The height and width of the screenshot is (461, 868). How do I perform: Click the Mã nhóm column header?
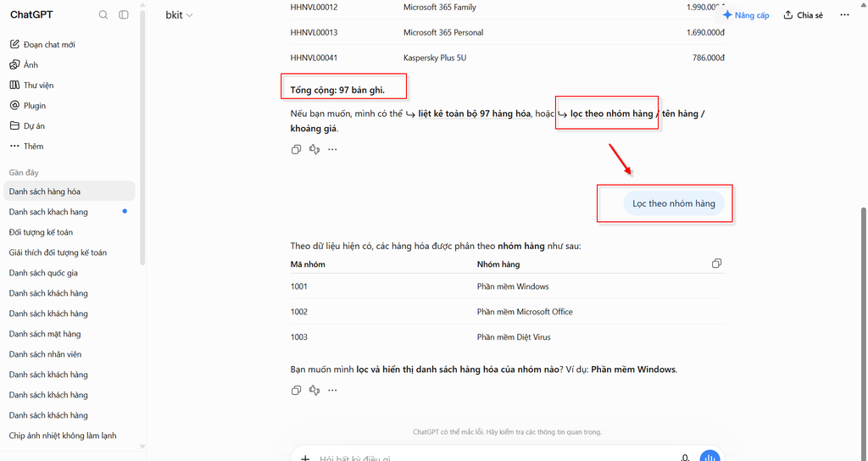308,264
